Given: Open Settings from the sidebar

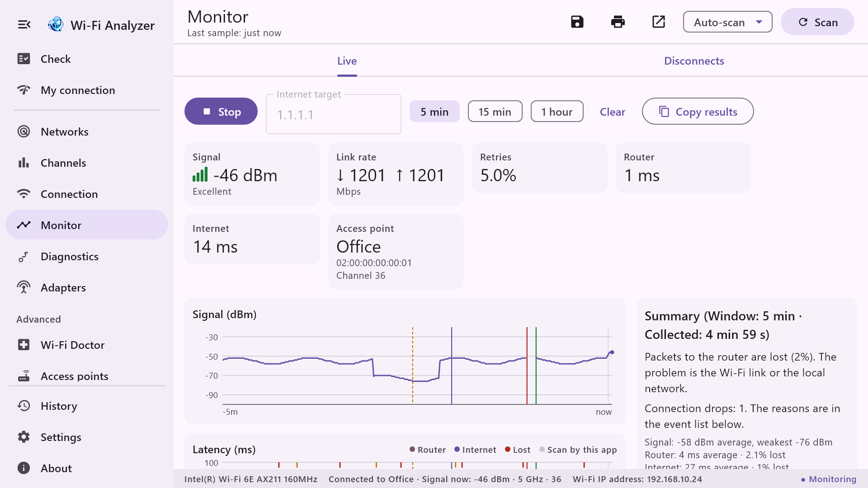Looking at the screenshot, I should (87, 437).
